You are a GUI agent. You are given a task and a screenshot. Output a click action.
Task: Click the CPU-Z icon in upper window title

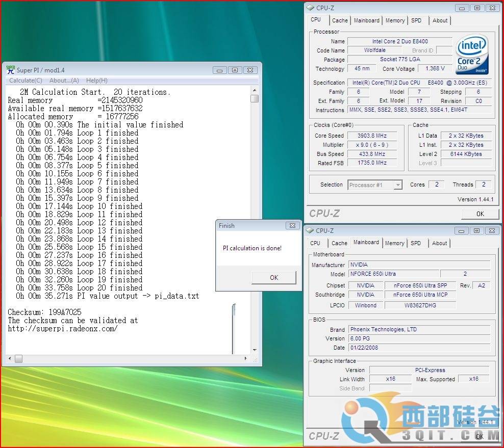pyautogui.click(x=310, y=8)
